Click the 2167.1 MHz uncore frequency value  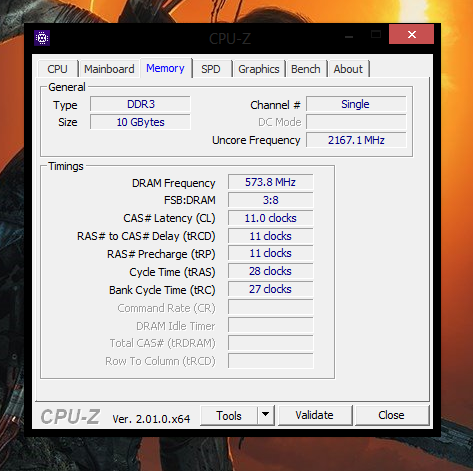(356, 140)
